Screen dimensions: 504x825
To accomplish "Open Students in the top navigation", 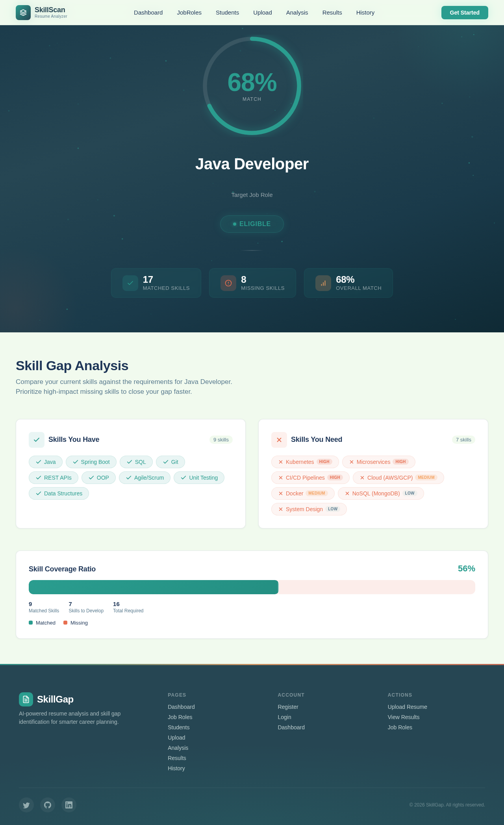I will [227, 13].
